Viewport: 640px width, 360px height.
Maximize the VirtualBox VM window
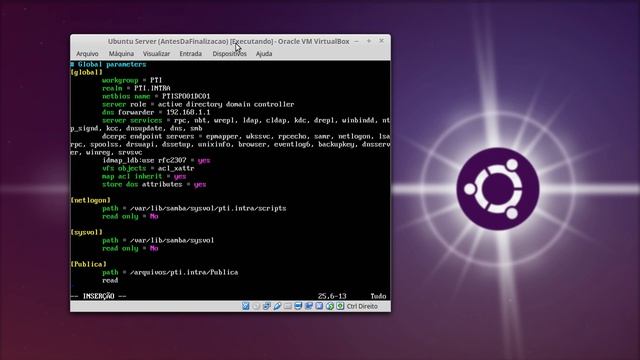click(369, 41)
